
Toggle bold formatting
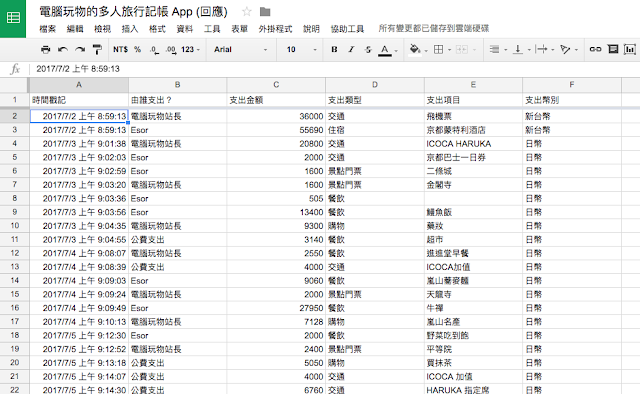[x=334, y=49]
